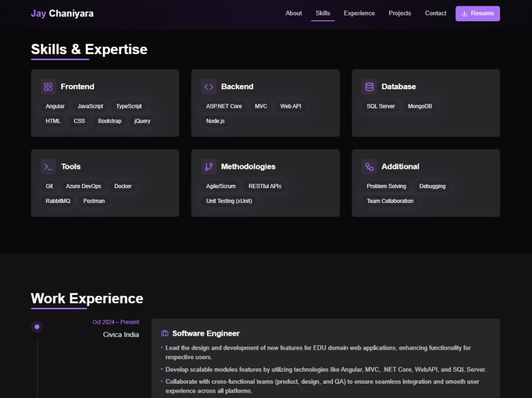Select the Unit Testing (xUnit) tag
Screen dimensions: 532x398
click(x=229, y=201)
